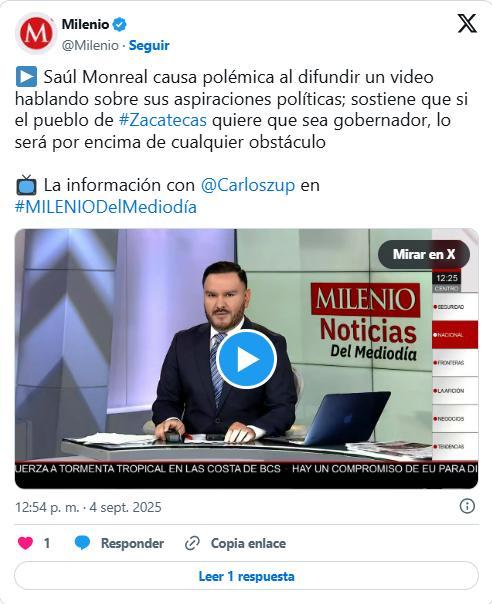Open the tweet info circle icon
The height and width of the screenshot is (604, 492).
pos(467,506)
